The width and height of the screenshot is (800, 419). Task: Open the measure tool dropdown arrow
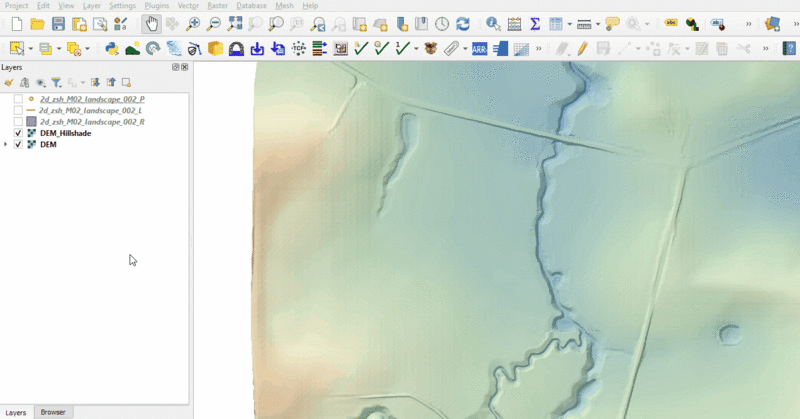[x=598, y=23]
